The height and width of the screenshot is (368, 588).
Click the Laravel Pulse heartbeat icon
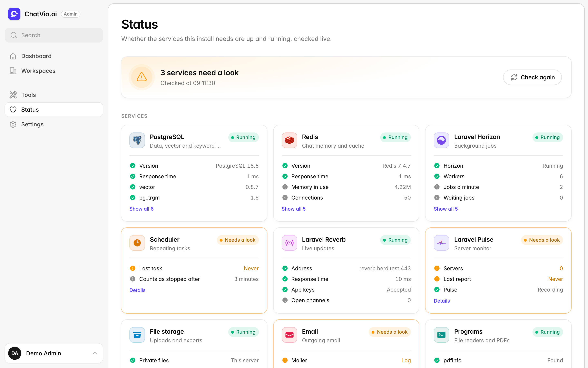[441, 243]
